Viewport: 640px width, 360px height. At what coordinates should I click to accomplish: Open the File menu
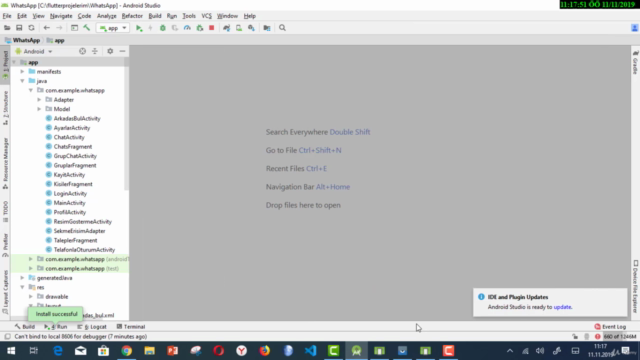7,16
